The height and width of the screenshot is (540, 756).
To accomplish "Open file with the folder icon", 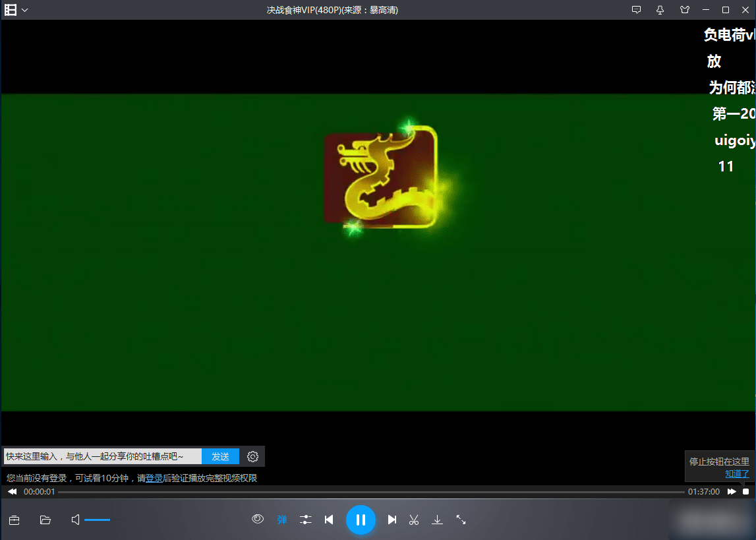I will 45,520.
